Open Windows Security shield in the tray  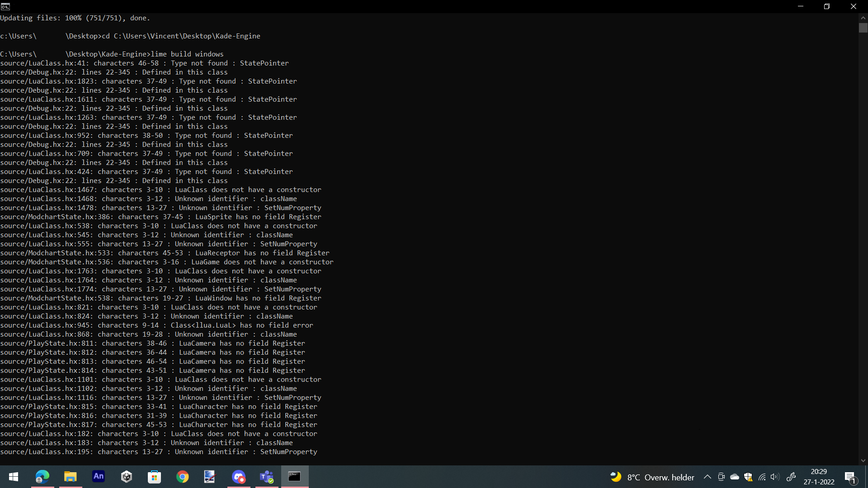pos(749,477)
